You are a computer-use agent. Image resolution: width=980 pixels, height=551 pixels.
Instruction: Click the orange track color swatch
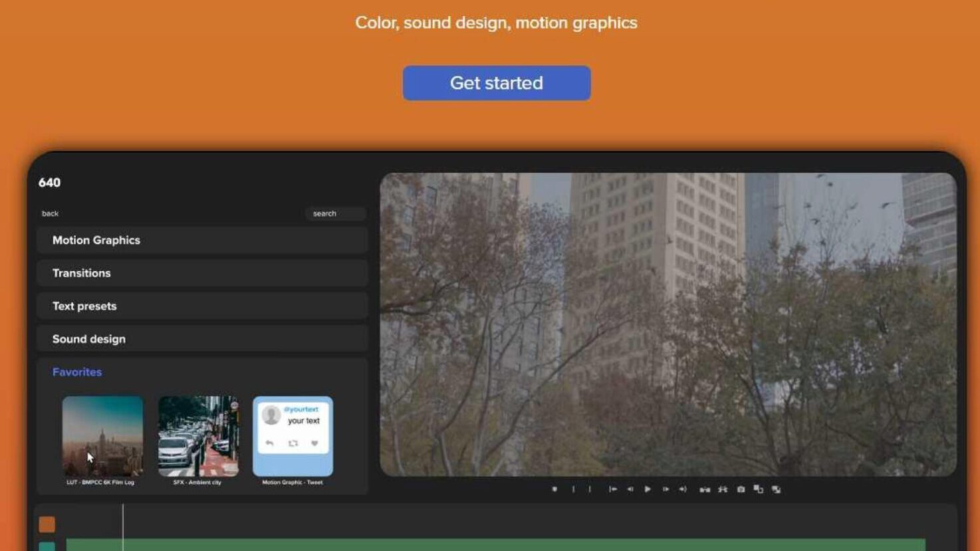(47, 524)
